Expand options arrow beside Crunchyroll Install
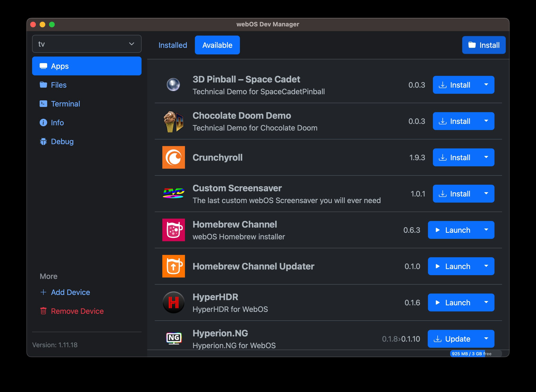 point(486,157)
